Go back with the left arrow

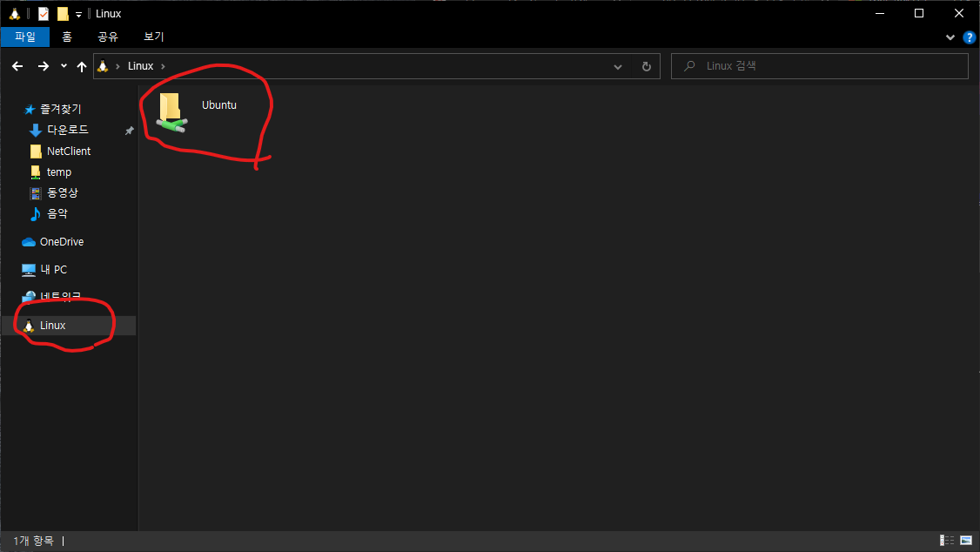pyautogui.click(x=17, y=66)
